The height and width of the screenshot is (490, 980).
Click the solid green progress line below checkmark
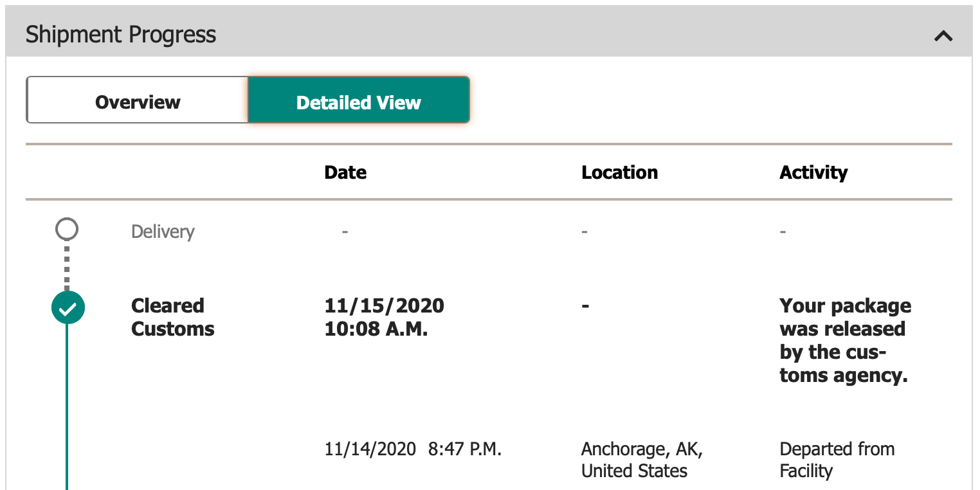pos(67,406)
